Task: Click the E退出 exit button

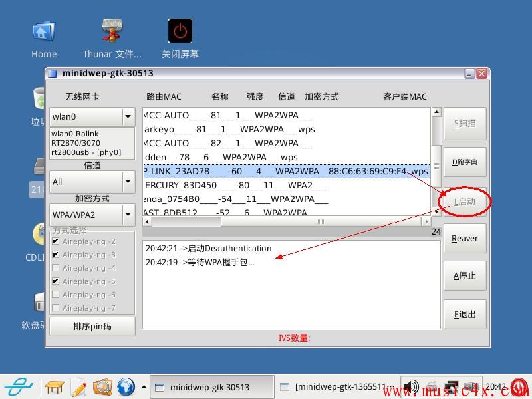Action: pyautogui.click(x=465, y=314)
